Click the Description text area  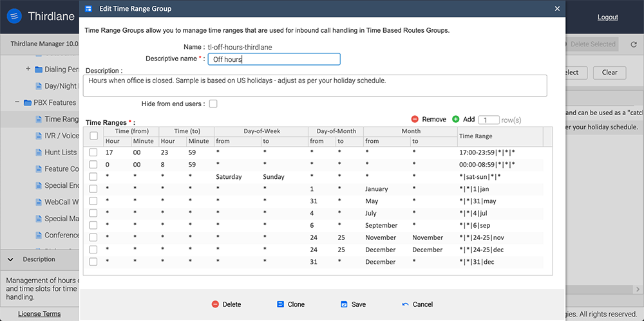pyautogui.click(x=315, y=86)
